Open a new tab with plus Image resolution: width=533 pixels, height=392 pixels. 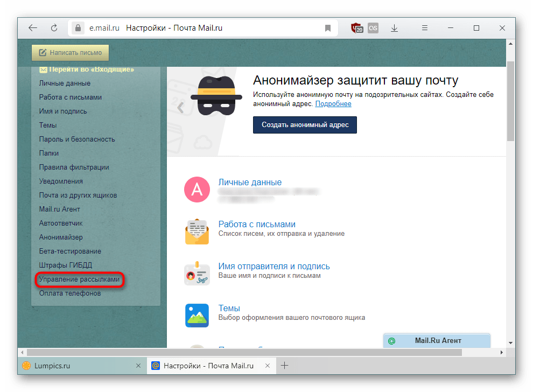tap(284, 366)
